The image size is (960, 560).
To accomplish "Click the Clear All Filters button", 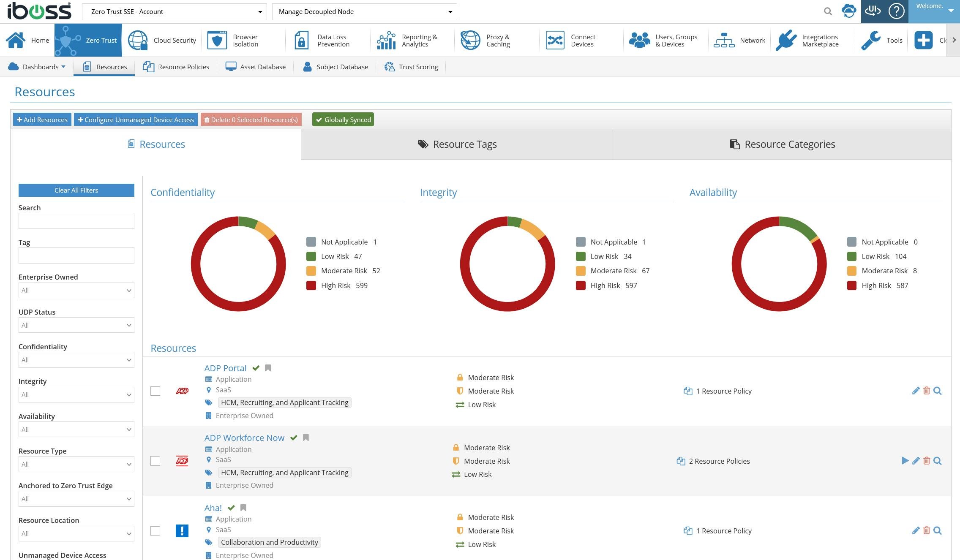I will coord(76,190).
